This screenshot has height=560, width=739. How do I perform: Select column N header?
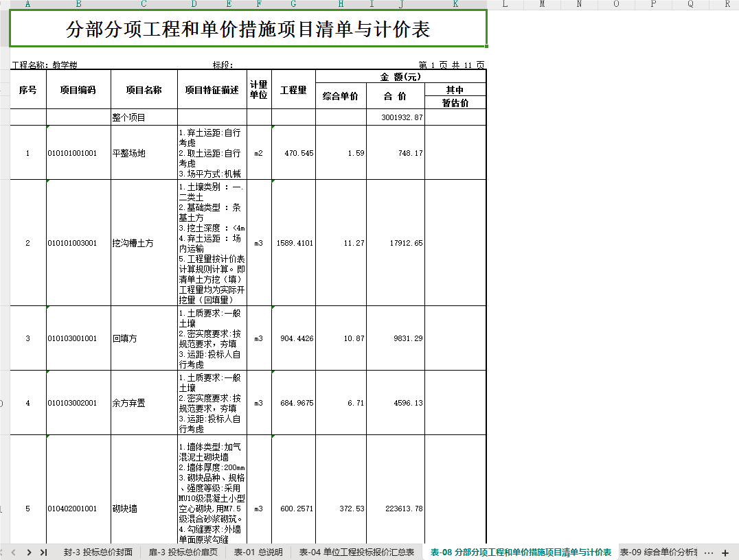click(x=579, y=4)
